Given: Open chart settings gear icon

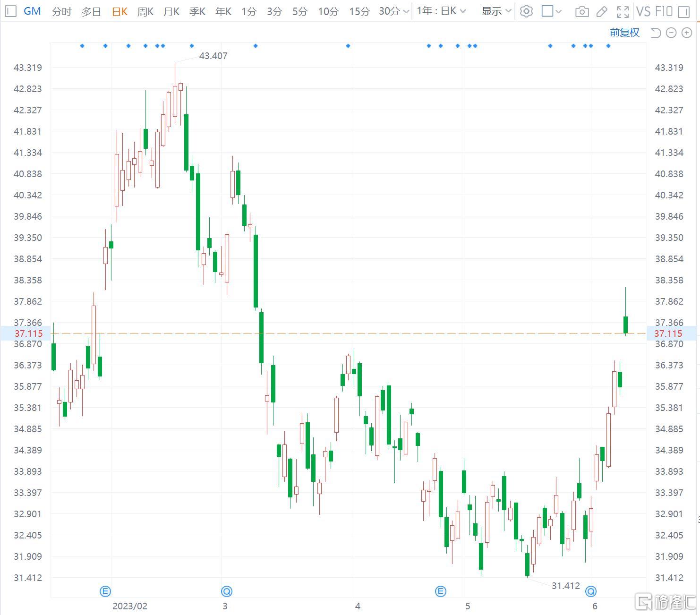Looking at the screenshot, I should (x=526, y=11).
